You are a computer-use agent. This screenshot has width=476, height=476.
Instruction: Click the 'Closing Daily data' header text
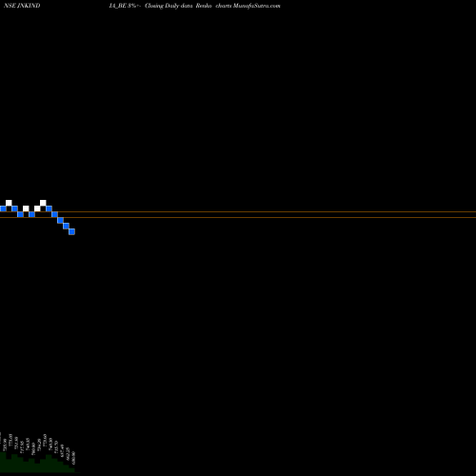click(169, 6)
